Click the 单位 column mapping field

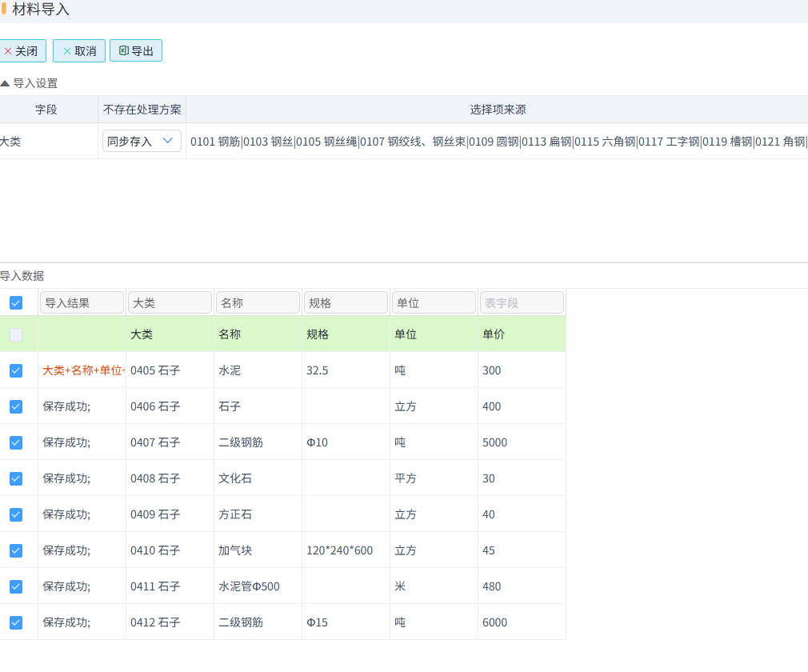tap(434, 303)
